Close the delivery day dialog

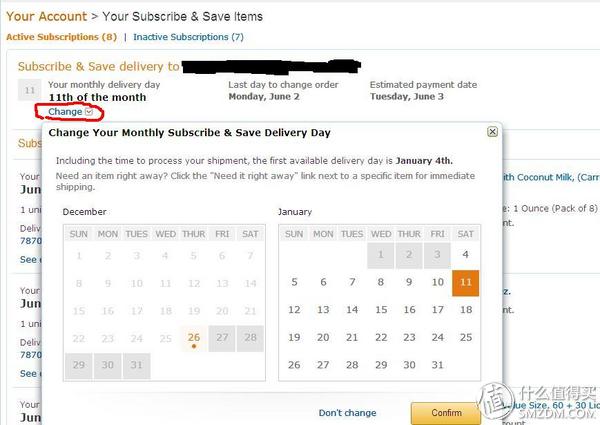click(x=492, y=132)
